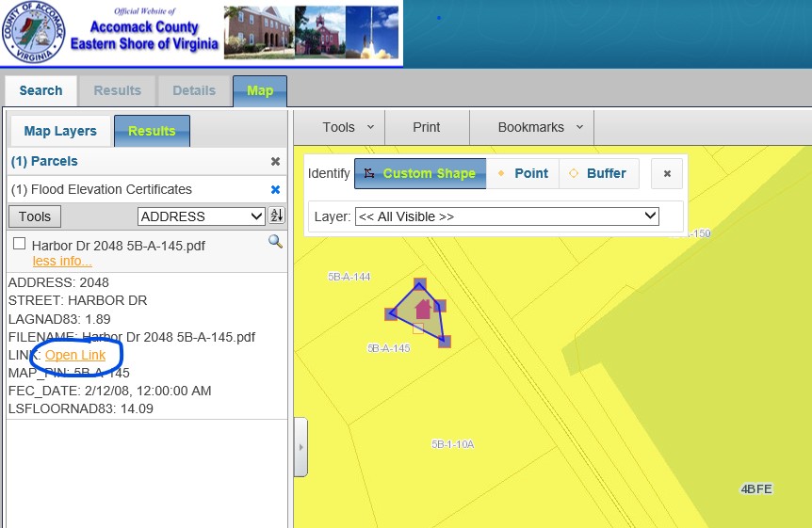Open the Bookmarks menu
Image resolution: width=812 pixels, height=528 pixels.
540,127
